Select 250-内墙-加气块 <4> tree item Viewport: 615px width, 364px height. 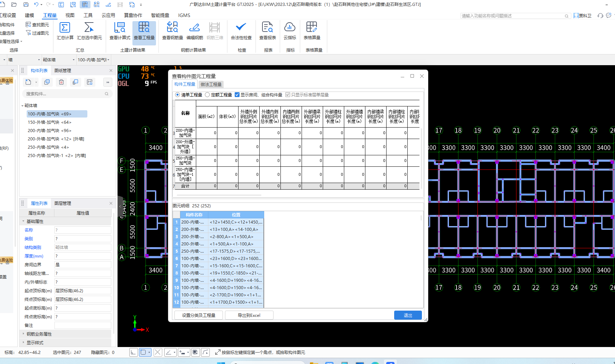point(48,147)
